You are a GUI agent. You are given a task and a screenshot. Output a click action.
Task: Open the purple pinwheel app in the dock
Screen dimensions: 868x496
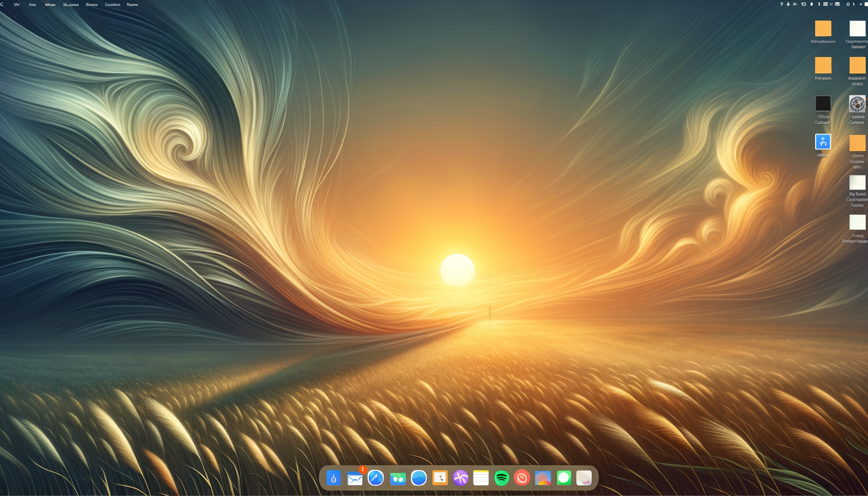pyautogui.click(x=461, y=478)
